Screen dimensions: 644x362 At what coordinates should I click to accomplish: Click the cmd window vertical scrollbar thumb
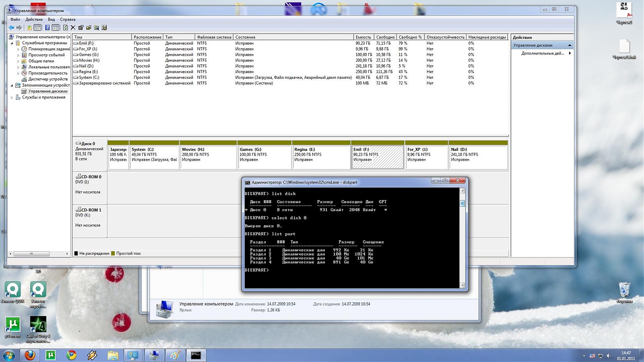coord(463,204)
